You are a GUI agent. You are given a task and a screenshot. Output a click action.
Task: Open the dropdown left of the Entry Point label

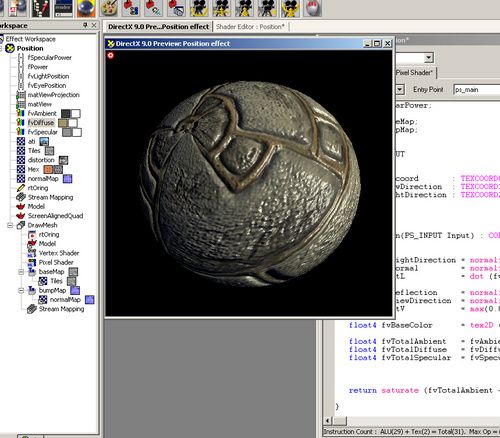(x=400, y=89)
